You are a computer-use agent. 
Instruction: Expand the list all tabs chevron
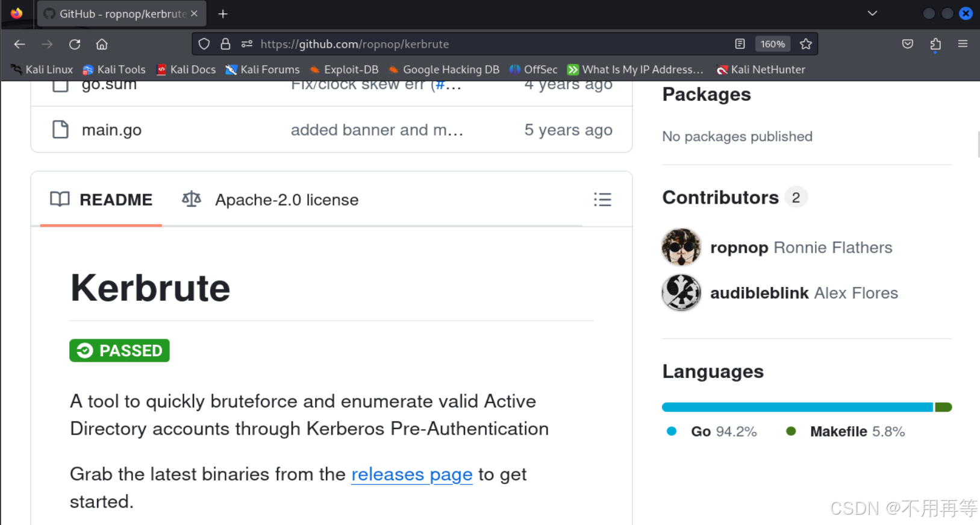click(872, 13)
